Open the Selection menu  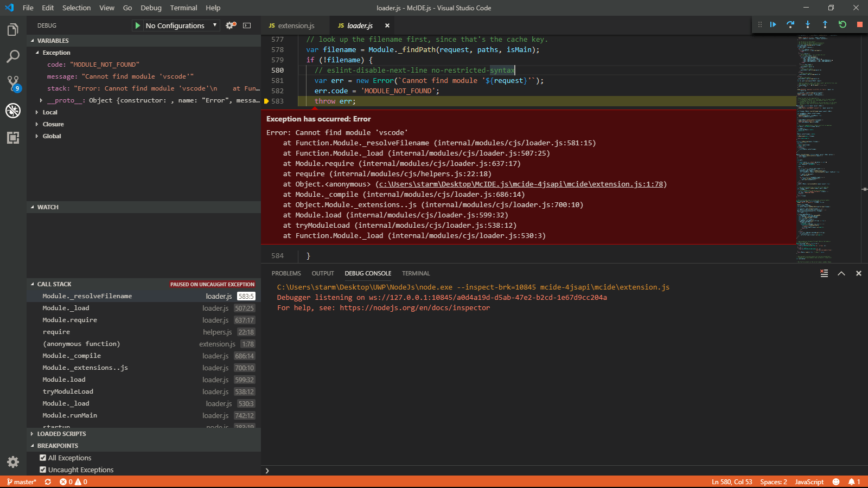point(76,8)
